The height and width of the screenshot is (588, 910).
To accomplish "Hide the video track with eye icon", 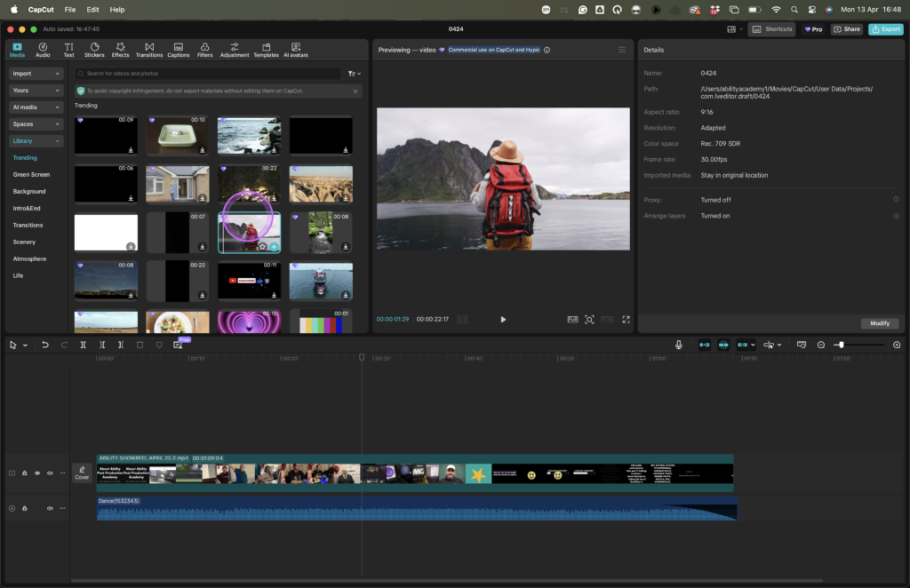I will pyautogui.click(x=37, y=473).
